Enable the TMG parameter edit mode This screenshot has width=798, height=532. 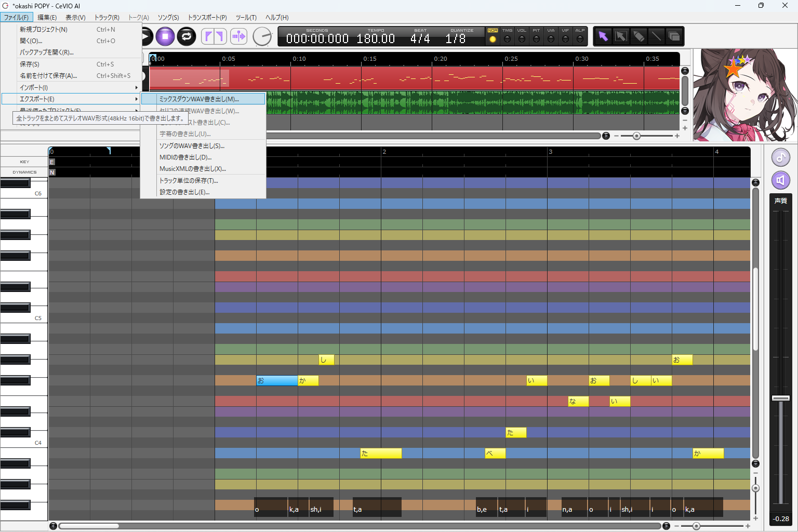point(507,39)
